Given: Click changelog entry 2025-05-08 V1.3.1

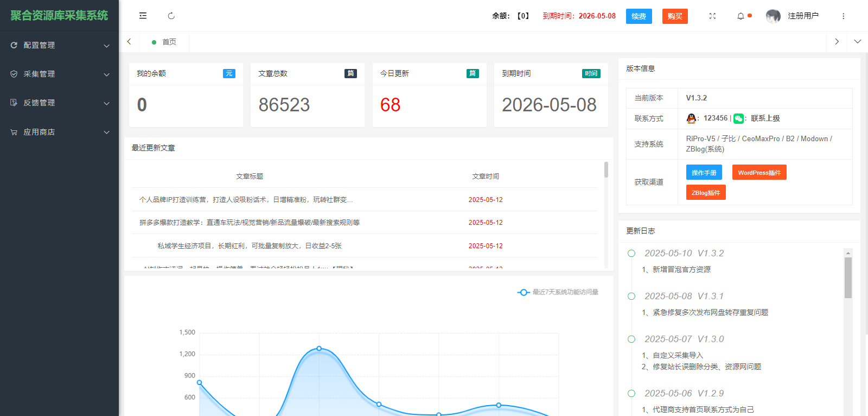Looking at the screenshot, I should pos(684,296).
